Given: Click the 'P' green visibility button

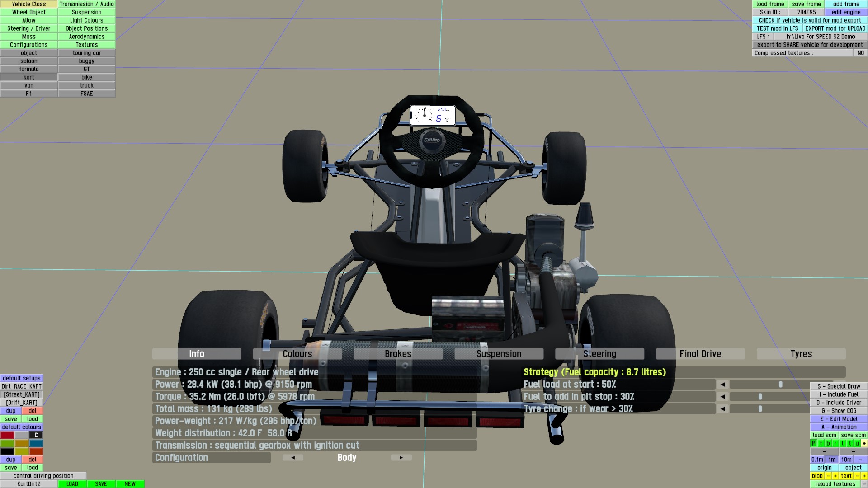Looking at the screenshot, I should [814, 443].
